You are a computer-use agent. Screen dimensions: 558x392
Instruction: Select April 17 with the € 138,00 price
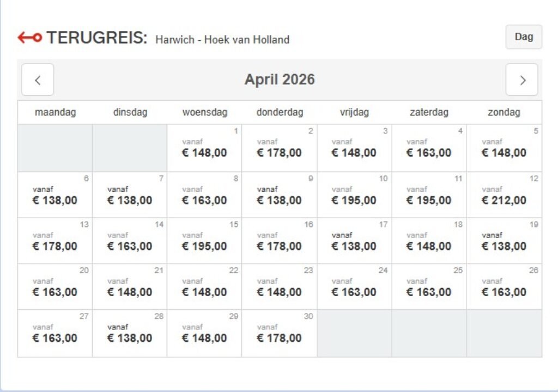[354, 241]
